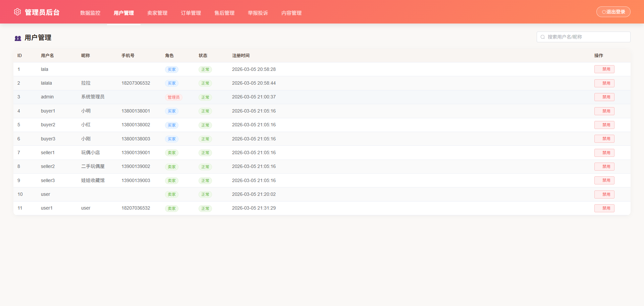This screenshot has height=306, width=644.
Task: Click registration time 2026-03-05 20:58:28
Action: pyautogui.click(x=254, y=69)
